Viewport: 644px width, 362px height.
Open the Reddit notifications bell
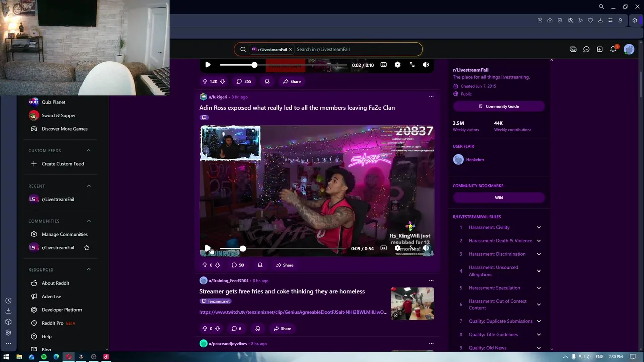tap(613, 49)
